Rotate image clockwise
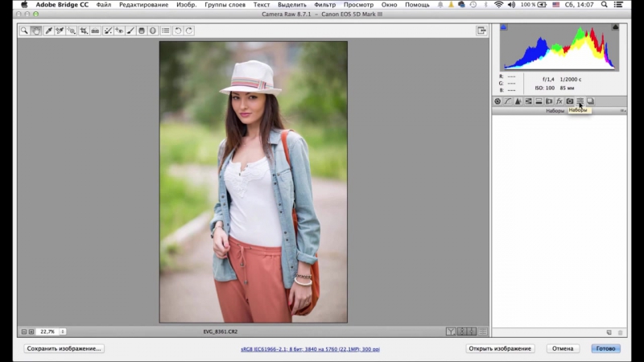This screenshot has height=362, width=644. point(189,31)
